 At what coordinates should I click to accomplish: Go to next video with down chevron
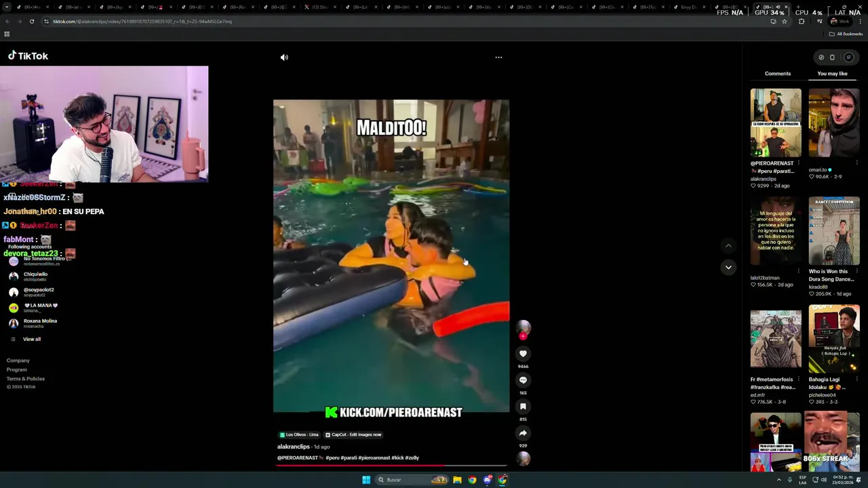tap(728, 268)
